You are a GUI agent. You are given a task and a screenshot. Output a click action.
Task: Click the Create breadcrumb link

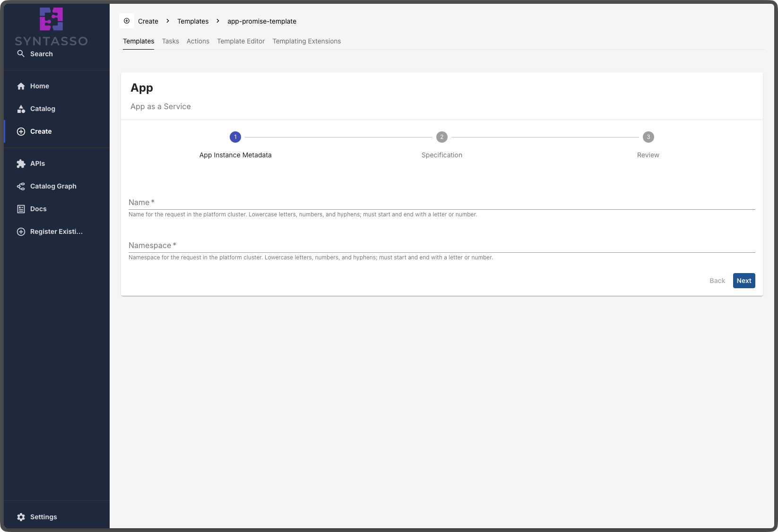point(148,21)
